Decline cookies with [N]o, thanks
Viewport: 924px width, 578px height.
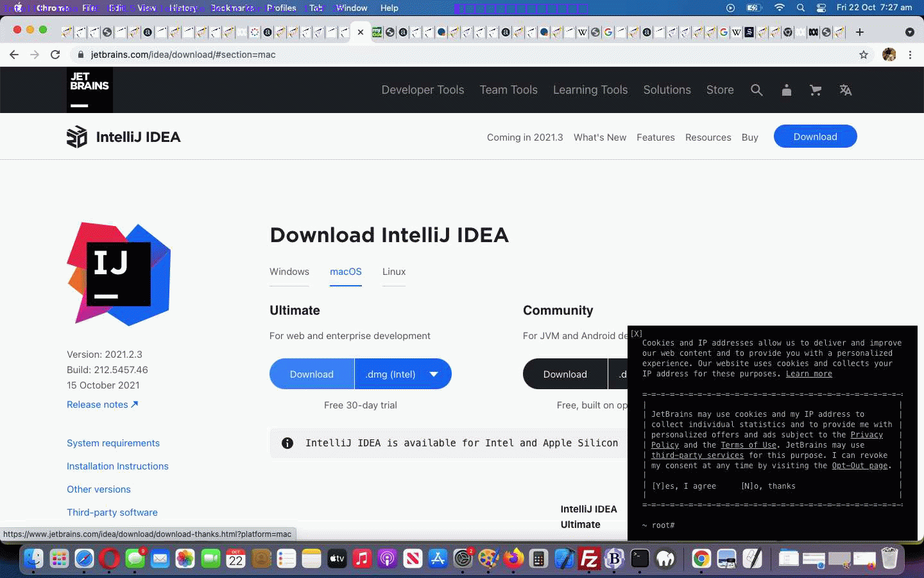click(768, 486)
